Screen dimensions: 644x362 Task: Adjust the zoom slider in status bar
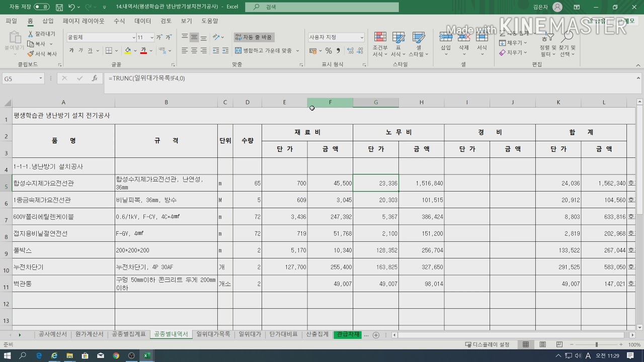tap(596, 344)
